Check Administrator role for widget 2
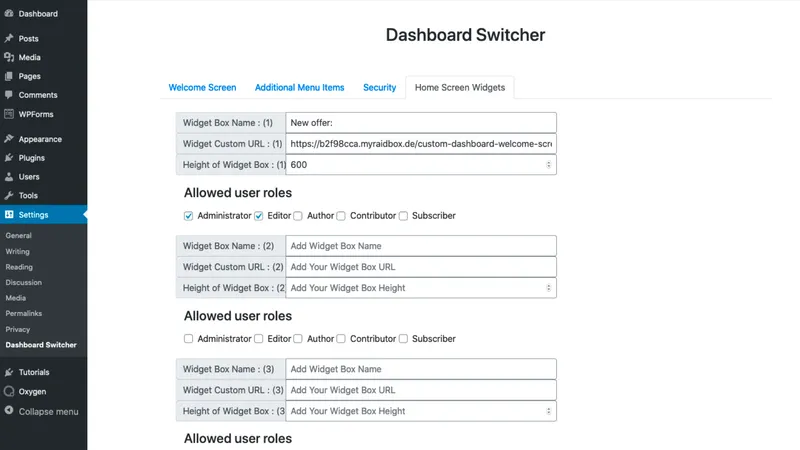The width and height of the screenshot is (800, 450). [x=188, y=339]
